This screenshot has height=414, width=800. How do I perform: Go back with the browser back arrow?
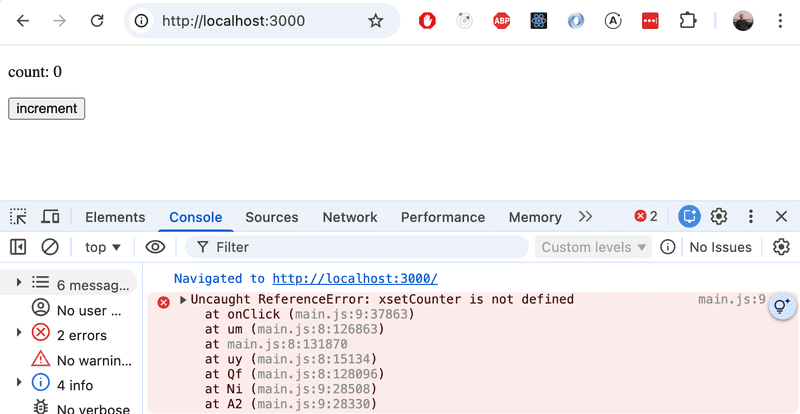pyautogui.click(x=23, y=21)
